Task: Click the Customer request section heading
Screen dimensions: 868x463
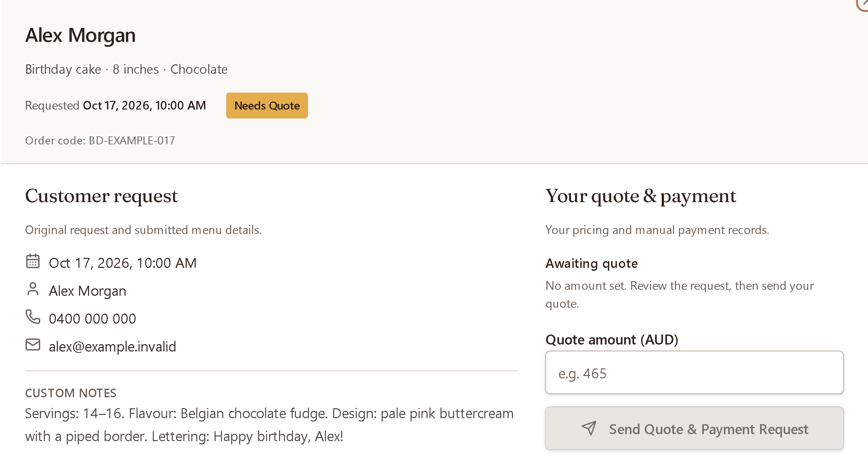Action: pos(101,196)
